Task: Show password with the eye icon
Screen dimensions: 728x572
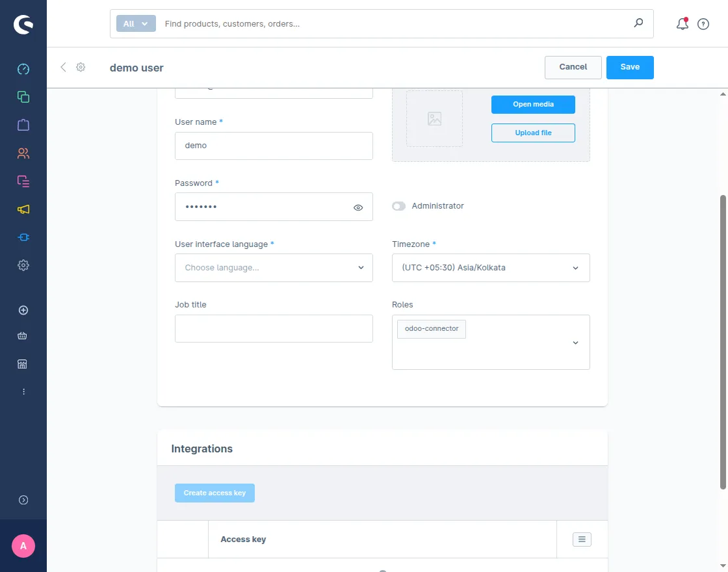Action: (x=358, y=207)
